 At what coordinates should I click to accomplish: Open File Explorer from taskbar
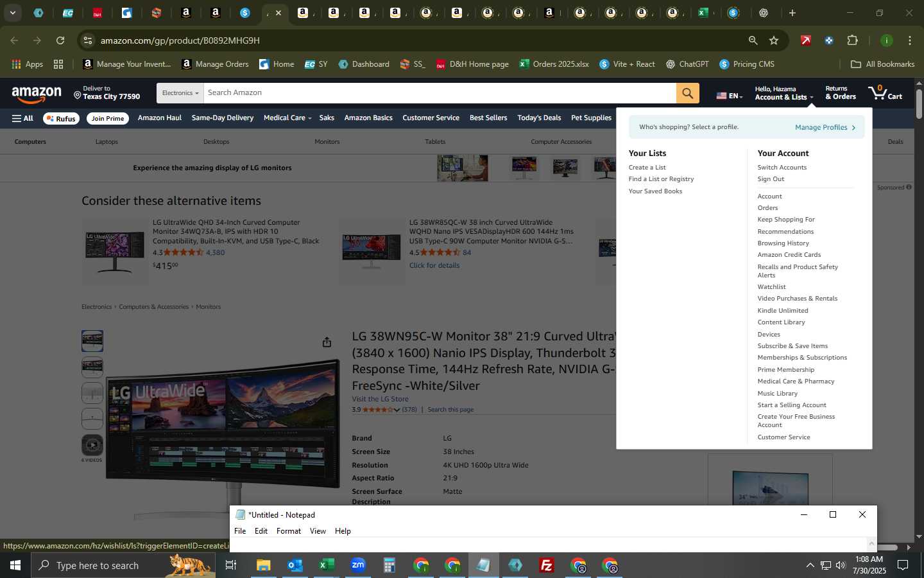pos(264,565)
